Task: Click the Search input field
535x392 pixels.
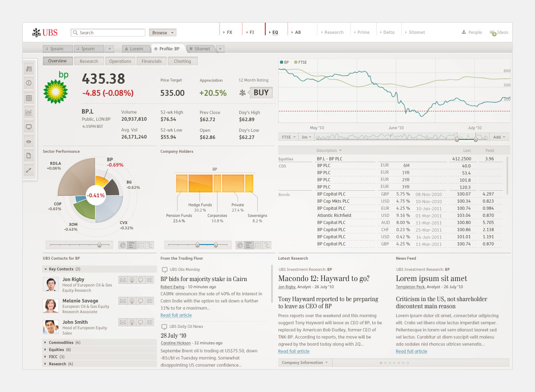Action: (108, 33)
